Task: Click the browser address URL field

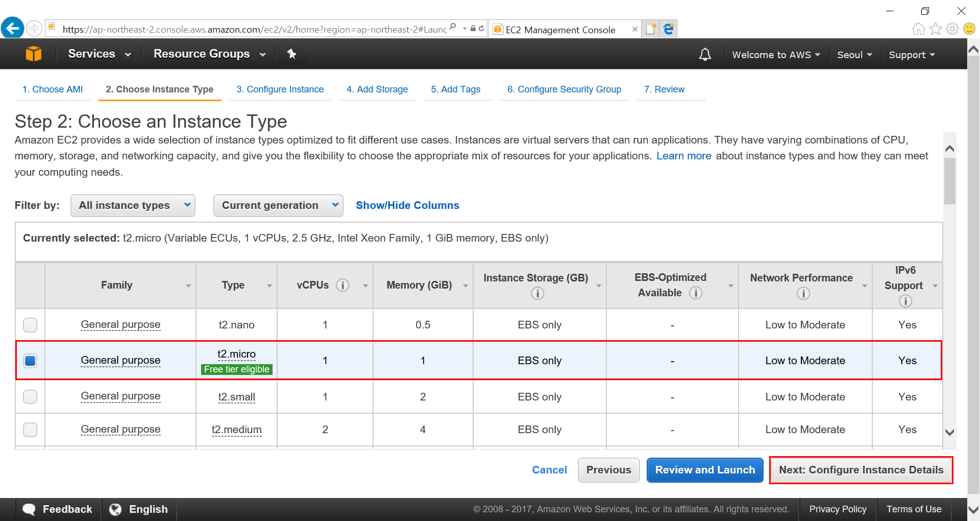Action: pos(254,29)
